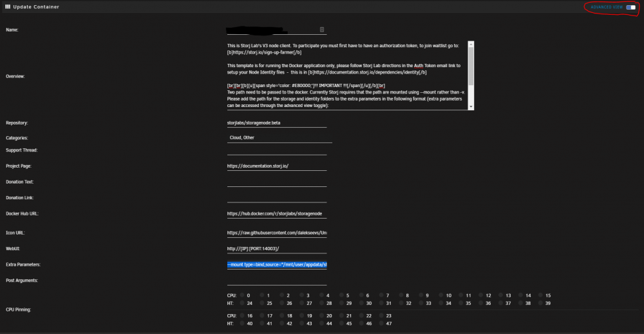The image size is (644, 334).
Task: Check the CPU 23 pinning box
Action: point(381,316)
